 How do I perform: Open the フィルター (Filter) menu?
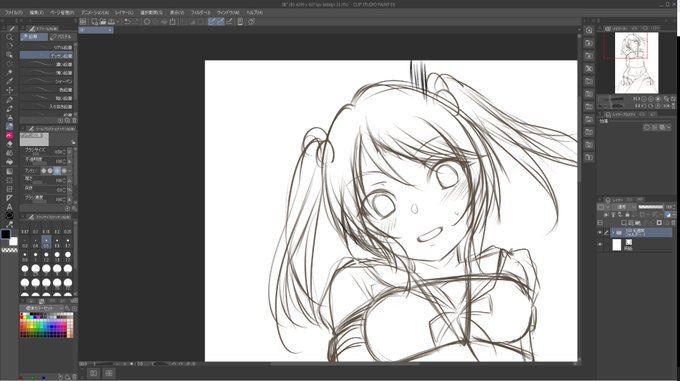201,13
